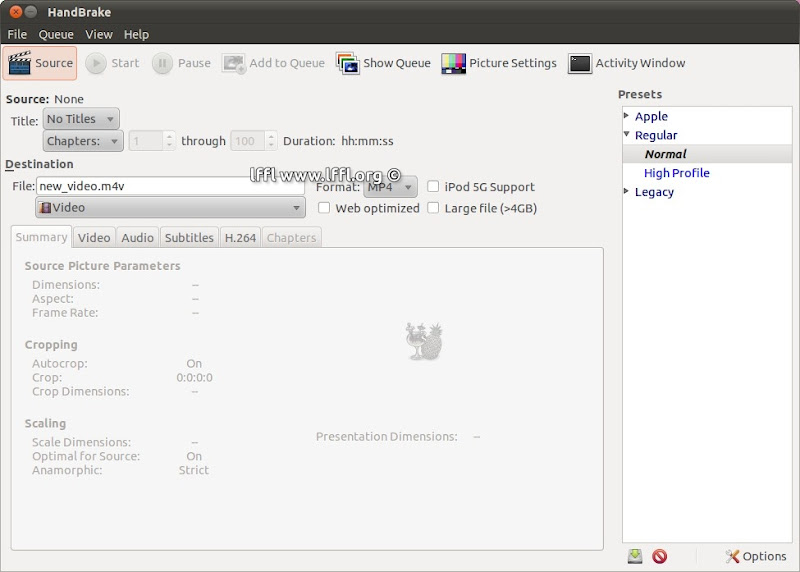Open the destination Video folder dropdown
This screenshot has width=800, height=572.
point(170,208)
